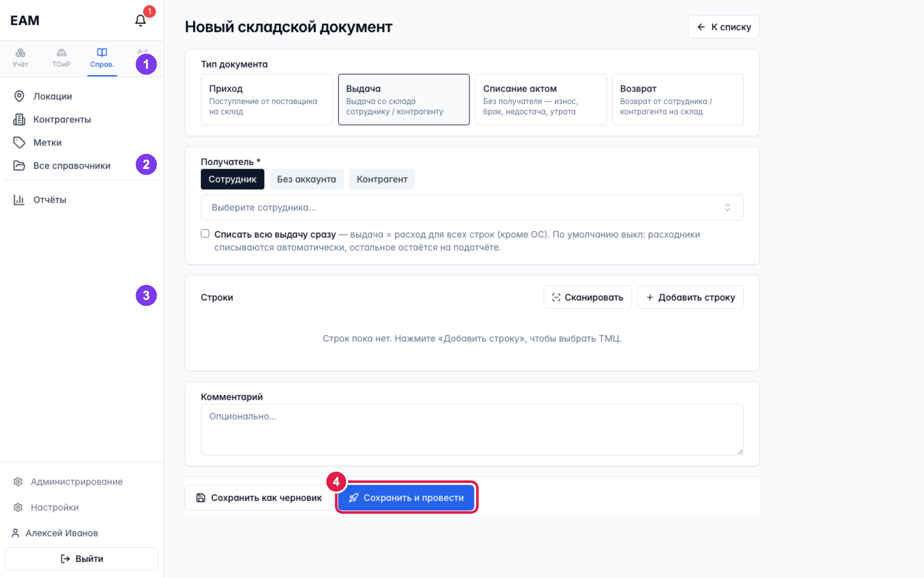Open Администрирование gear icon item
Image resolution: width=924 pixels, height=578 pixels.
82,482
